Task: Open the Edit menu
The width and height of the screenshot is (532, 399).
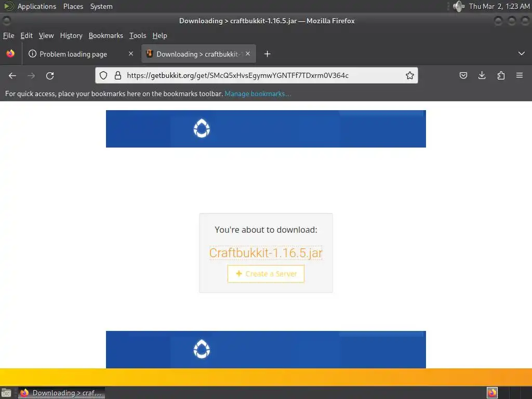Action: (x=26, y=36)
